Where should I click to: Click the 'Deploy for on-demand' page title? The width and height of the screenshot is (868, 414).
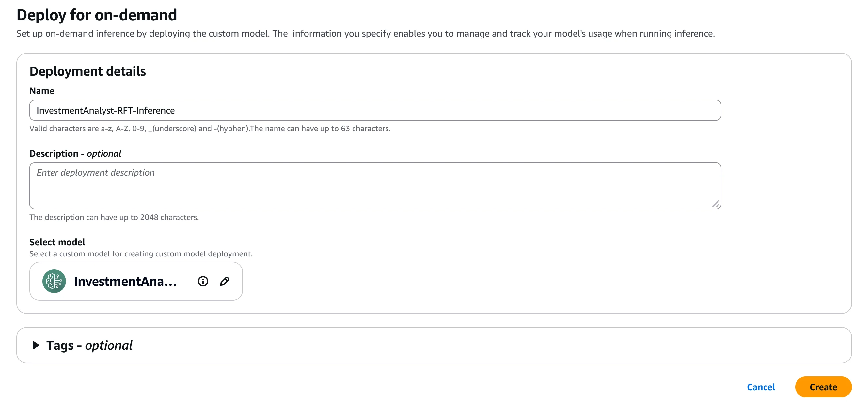click(x=97, y=15)
